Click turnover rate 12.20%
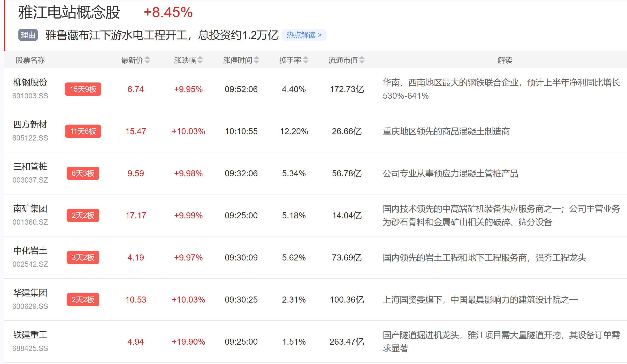This screenshot has width=627, height=364. pyautogui.click(x=294, y=131)
